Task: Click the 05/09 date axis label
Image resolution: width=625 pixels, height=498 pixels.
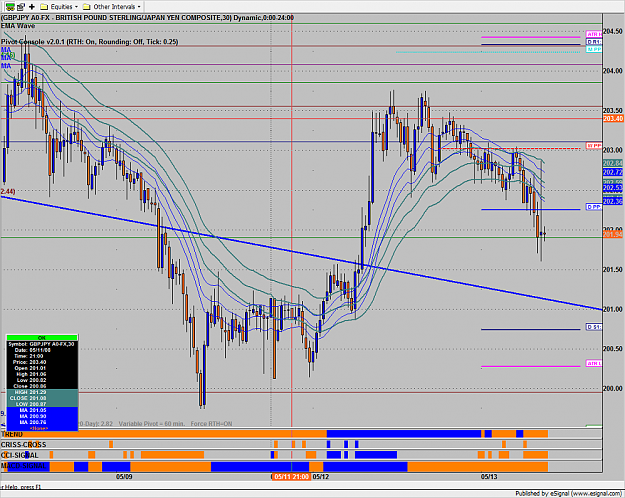Action: (x=124, y=477)
